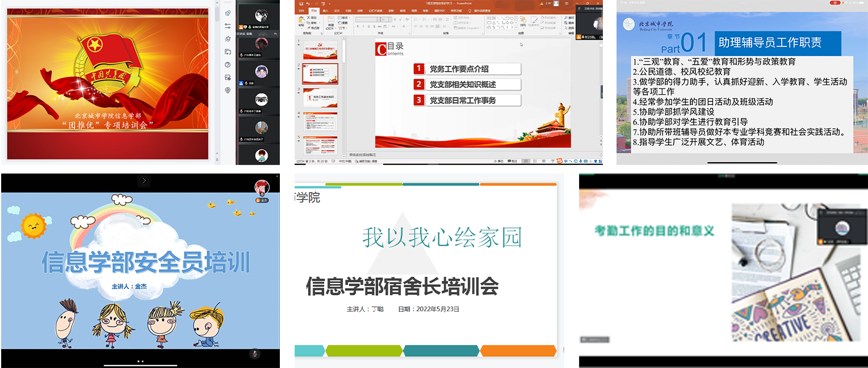Click the microphone icon below the safety training slide
Viewport: 868px width, 368px height.
click(255, 353)
